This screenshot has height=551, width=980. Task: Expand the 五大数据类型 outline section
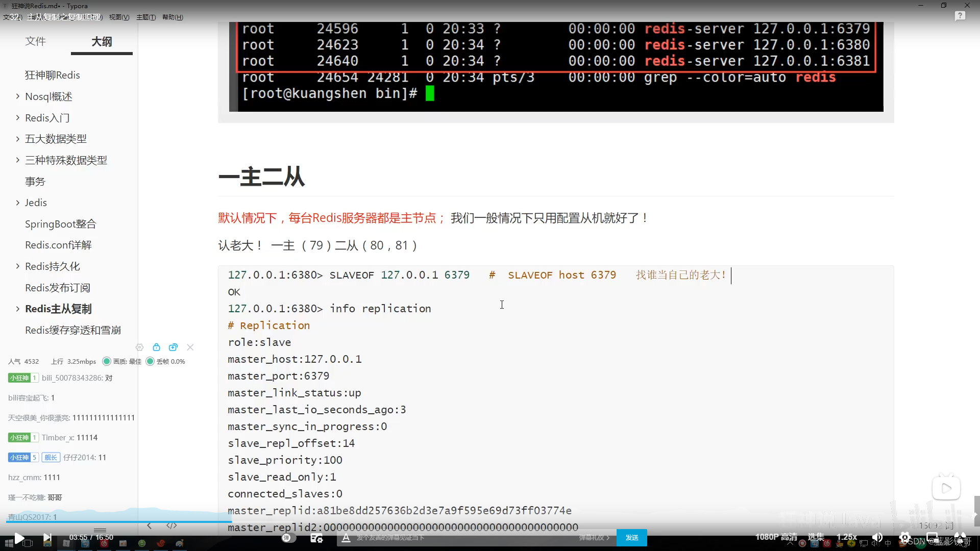point(18,139)
